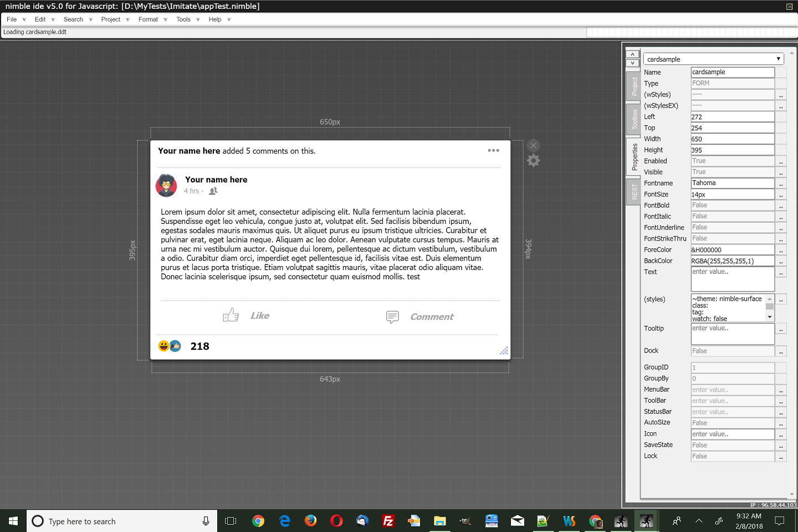
Task: Open the '..' picker for SaveState
Action: click(x=781, y=446)
